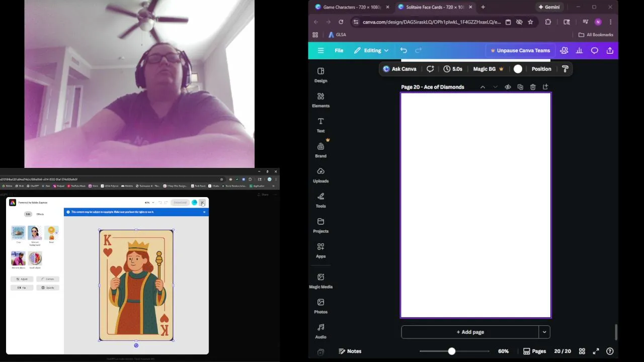Click the Gemini button in Chrome
The image size is (644, 362).
[549, 7]
